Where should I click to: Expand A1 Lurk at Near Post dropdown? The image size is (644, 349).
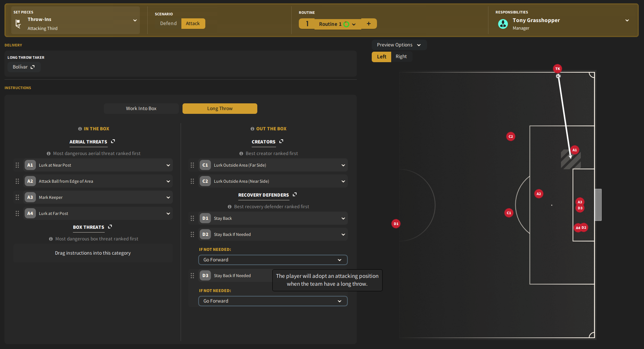click(x=98, y=165)
